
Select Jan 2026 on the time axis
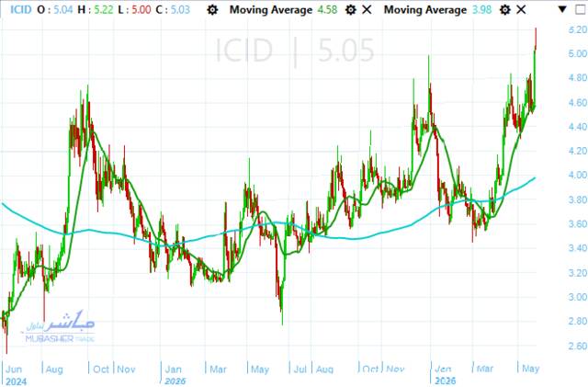[x=445, y=375]
